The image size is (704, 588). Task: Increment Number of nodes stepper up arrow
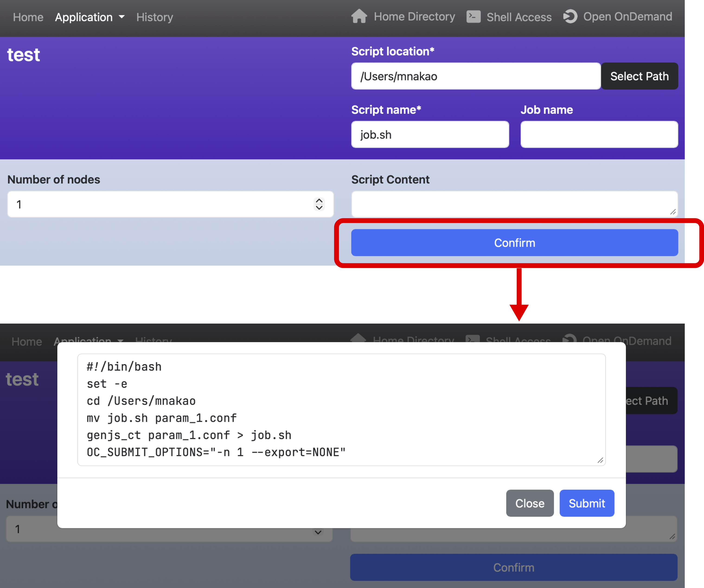tap(319, 201)
